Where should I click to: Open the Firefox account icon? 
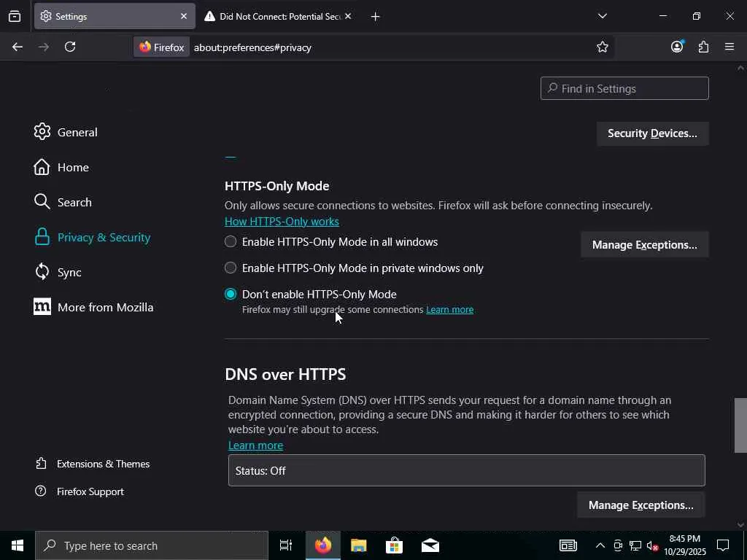(677, 47)
